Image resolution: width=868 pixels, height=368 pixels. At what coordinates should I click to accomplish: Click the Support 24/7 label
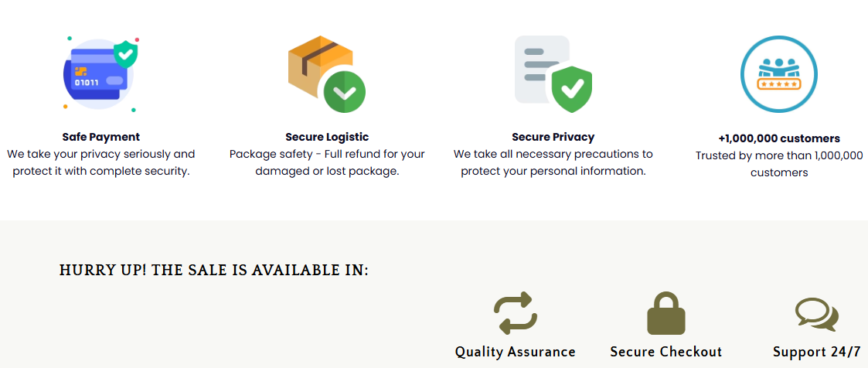pyautogui.click(x=816, y=352)
